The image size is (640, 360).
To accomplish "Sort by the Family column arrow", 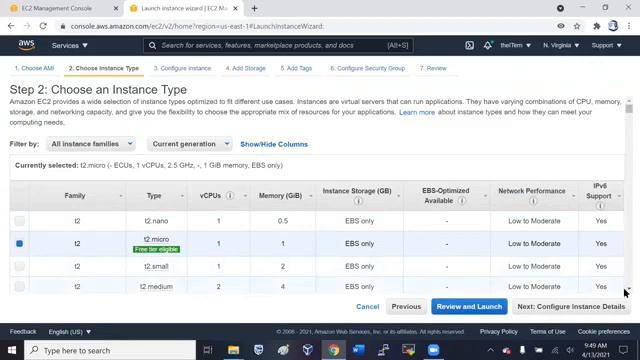I will [x=121, y=196].
